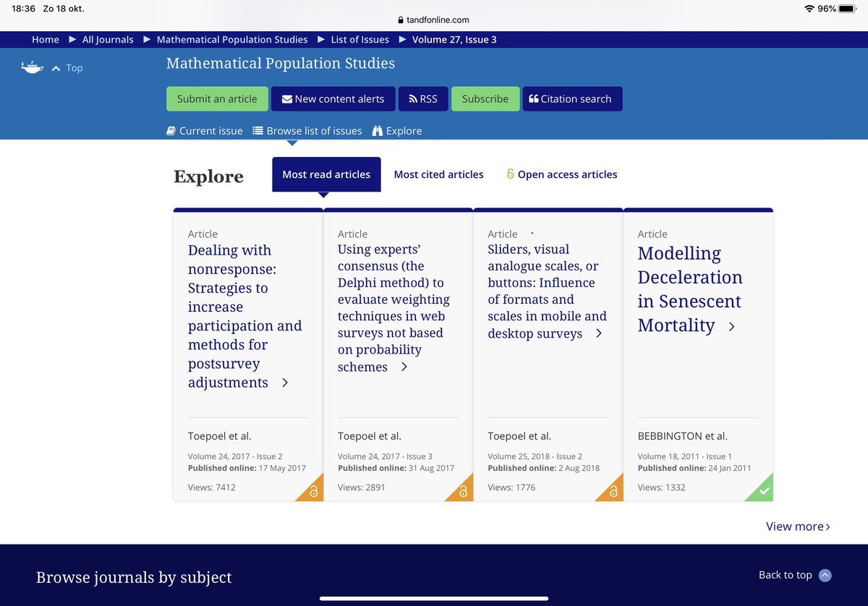Click 'Views: 1332' text
The height and width of the screenshot is (606, 868).
point(661,487)
